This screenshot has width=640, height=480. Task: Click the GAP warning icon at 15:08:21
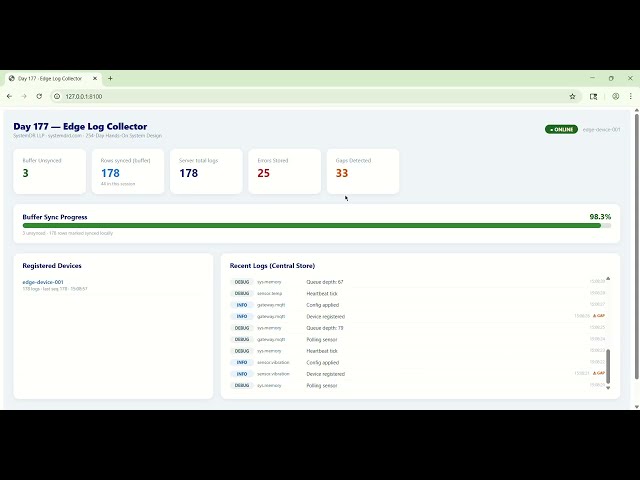599,373
